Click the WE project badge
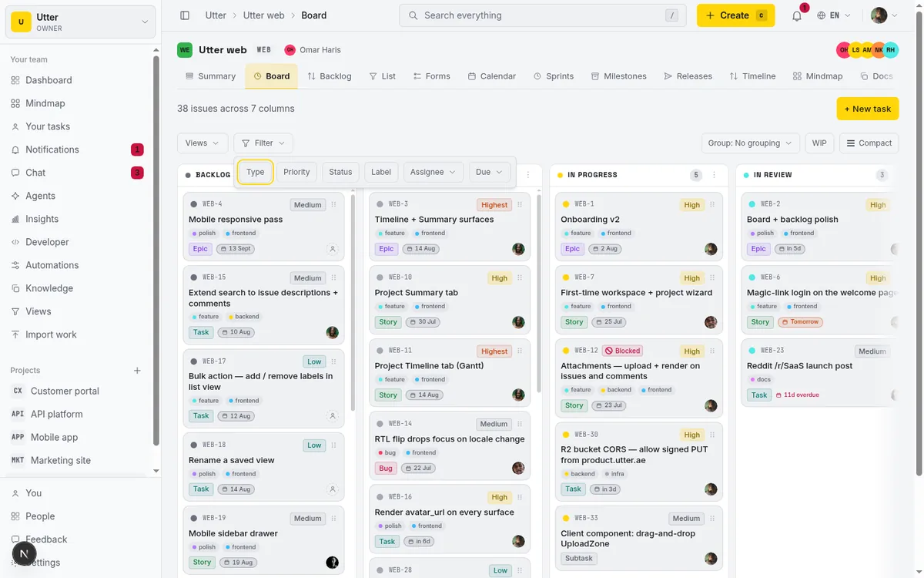Screen dimensions: 924x578 click(185, 50)
